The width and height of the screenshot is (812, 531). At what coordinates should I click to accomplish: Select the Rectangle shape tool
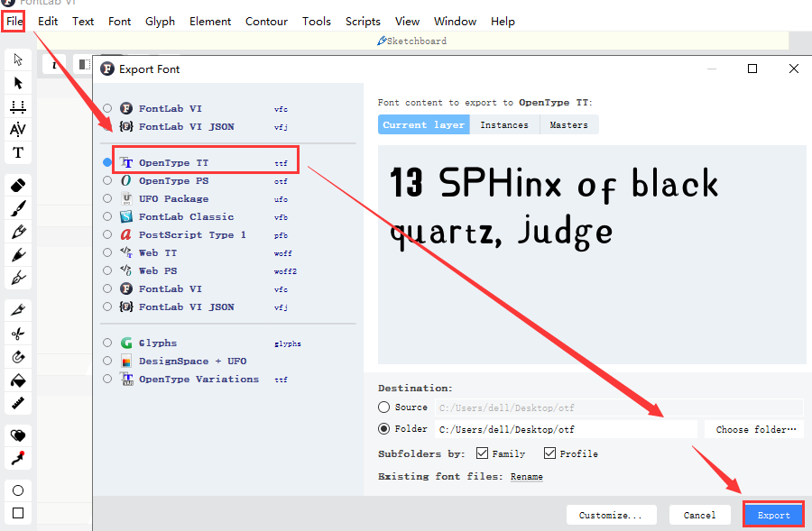(18, 513)
